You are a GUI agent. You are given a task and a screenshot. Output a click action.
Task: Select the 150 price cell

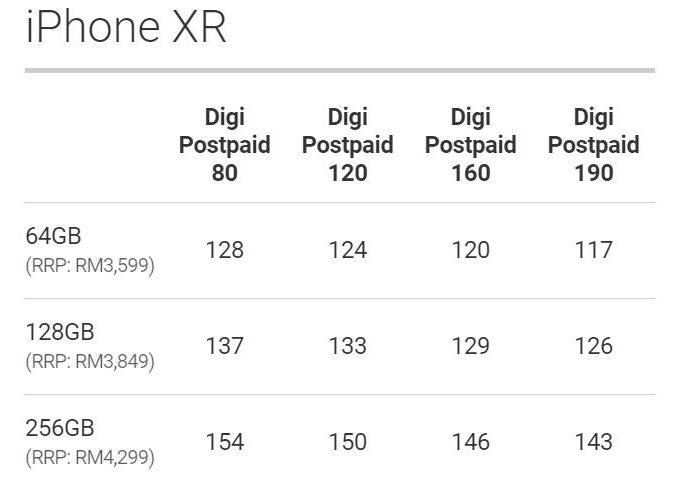click(347, 442)
